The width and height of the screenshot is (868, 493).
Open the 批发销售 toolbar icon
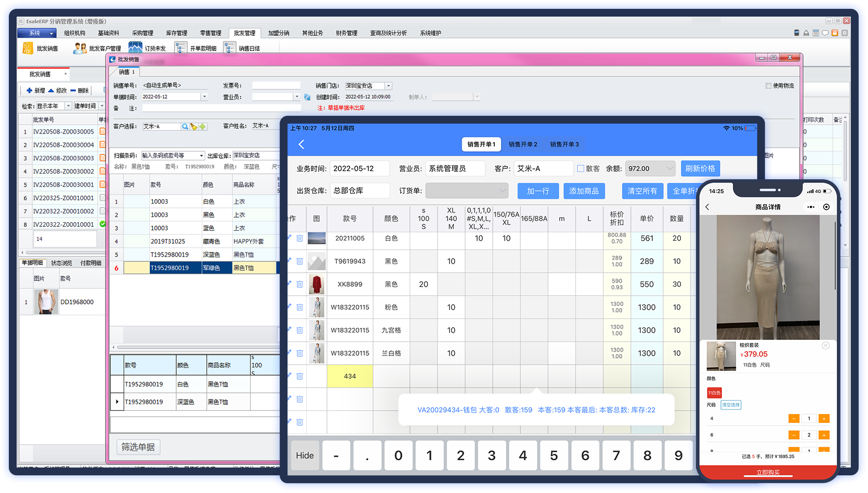click(28, 48)
